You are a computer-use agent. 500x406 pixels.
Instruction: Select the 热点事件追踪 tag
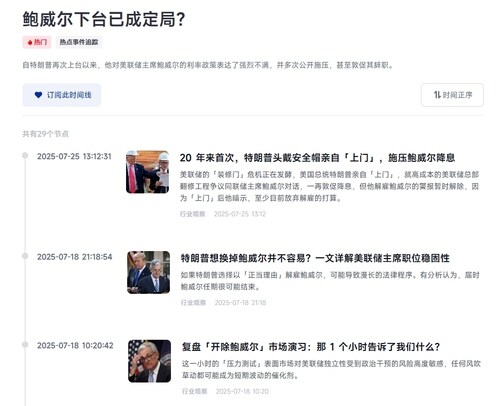coord(79,42)
